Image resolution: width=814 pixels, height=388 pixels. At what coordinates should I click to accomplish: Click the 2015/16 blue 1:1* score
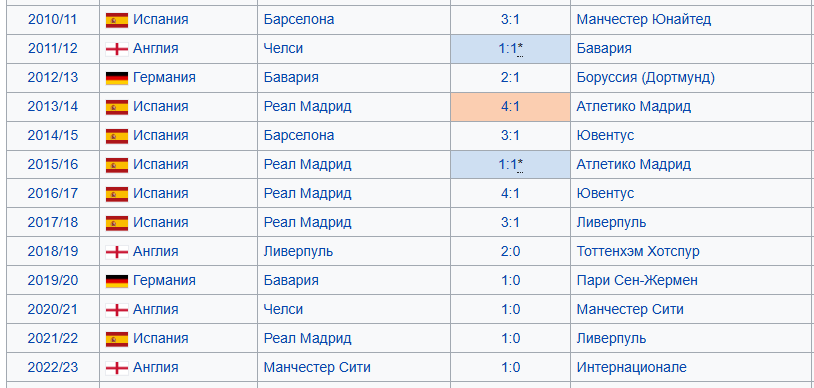click(510, 165)
